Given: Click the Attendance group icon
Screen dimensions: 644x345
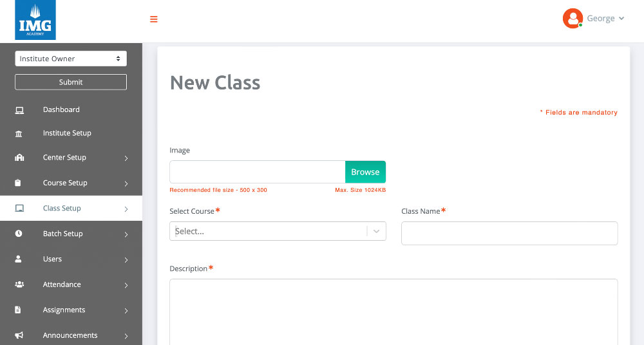Looking at the screenshot, I should click(x=19, y=284).
